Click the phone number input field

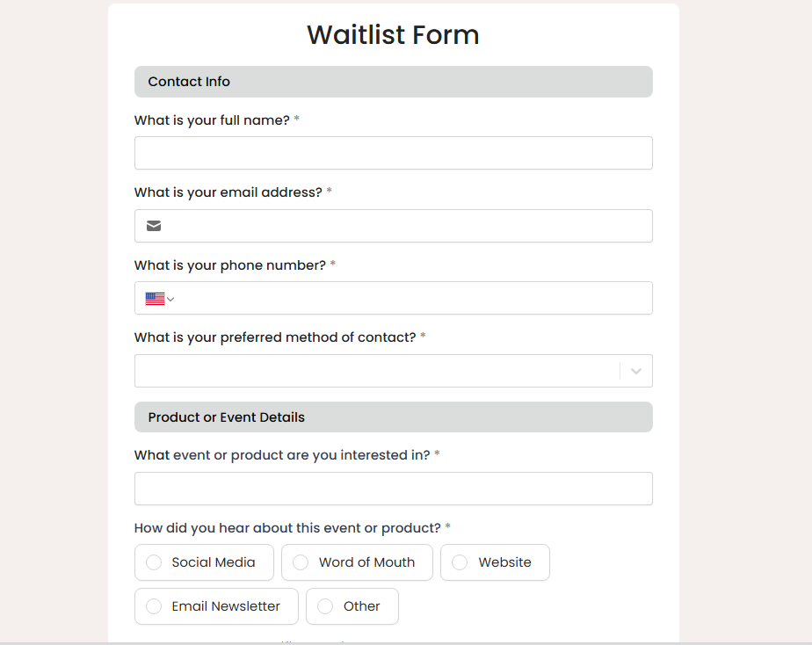click(413, 299)
